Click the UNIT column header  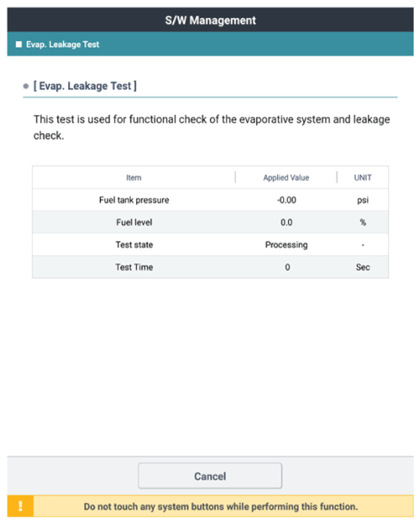tap(363, 178)
